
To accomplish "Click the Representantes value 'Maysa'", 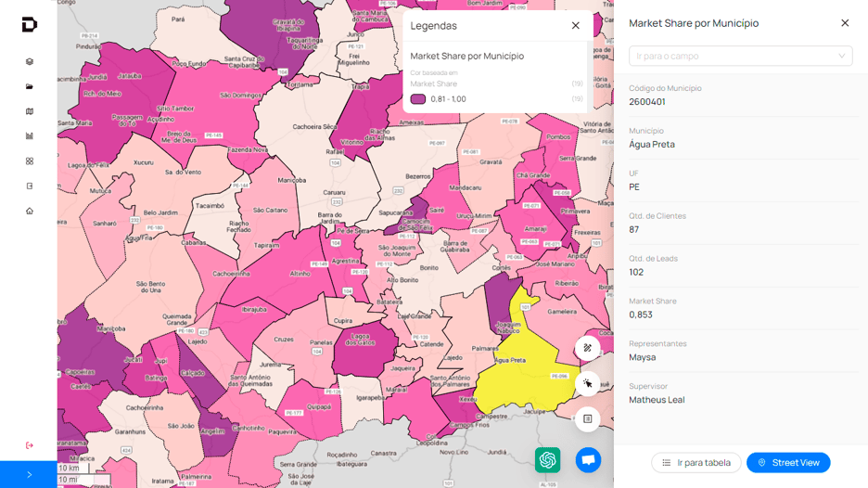I will tap(642, 357).
